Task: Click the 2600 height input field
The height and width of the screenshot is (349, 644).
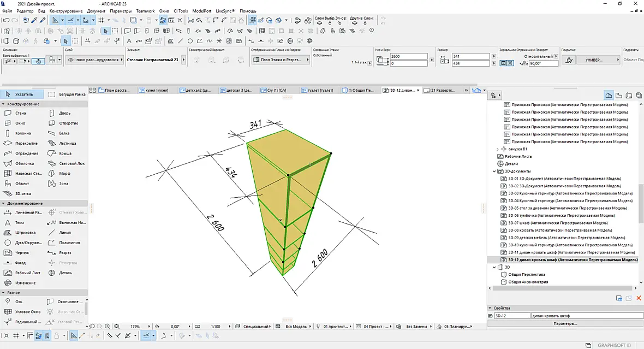Action: (x=409, y=56)
